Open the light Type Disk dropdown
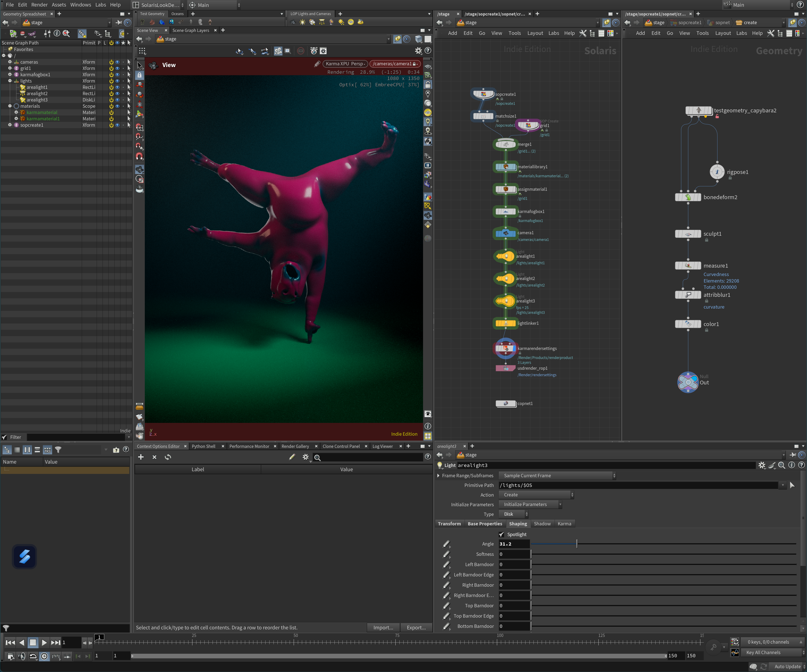Screen dimensions: 807x672 tap(513, 514)
